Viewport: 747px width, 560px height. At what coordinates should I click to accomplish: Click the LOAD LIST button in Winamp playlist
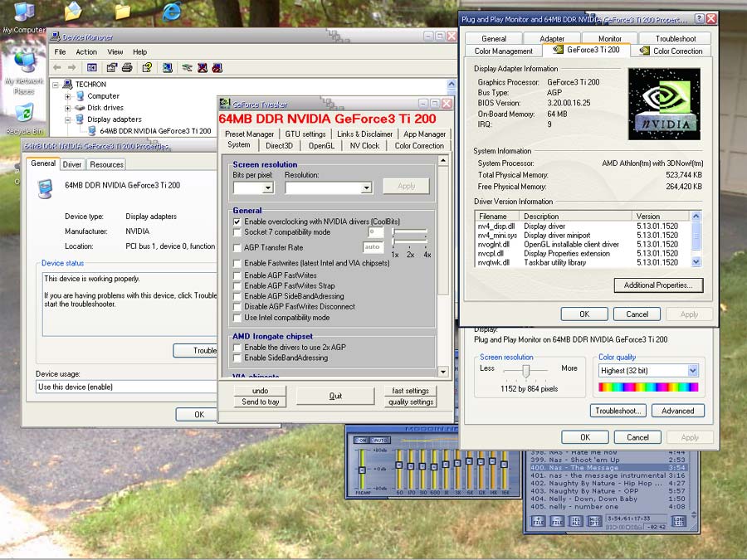679,521
